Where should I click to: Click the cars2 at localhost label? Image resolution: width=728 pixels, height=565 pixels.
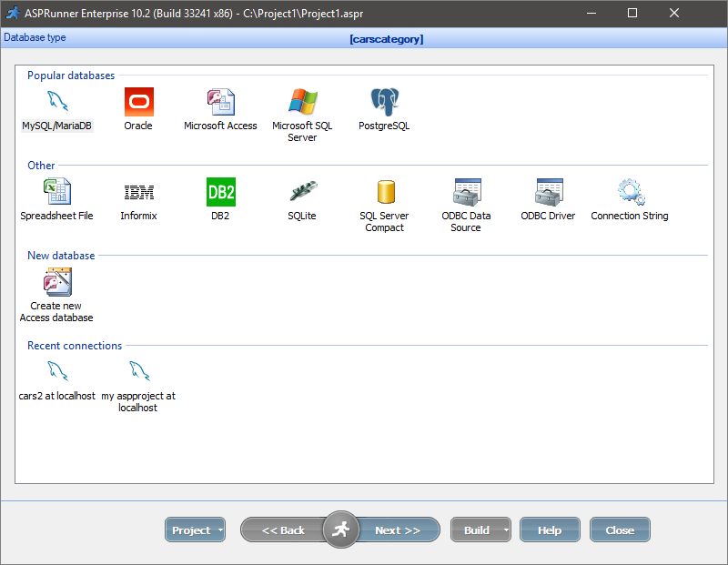(x=56, y=396)
